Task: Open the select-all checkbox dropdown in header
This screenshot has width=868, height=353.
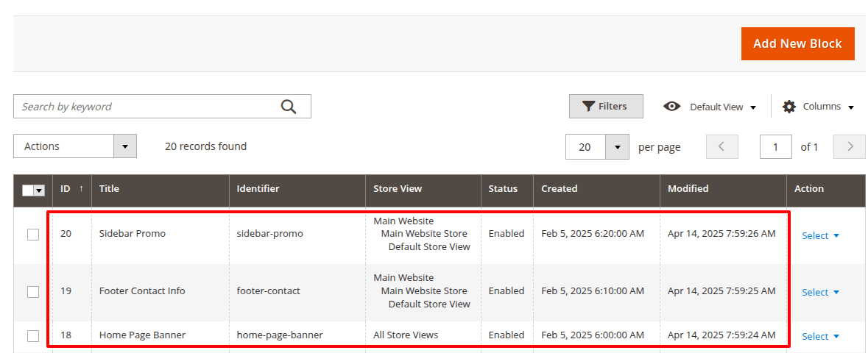Action: [40, 190]
